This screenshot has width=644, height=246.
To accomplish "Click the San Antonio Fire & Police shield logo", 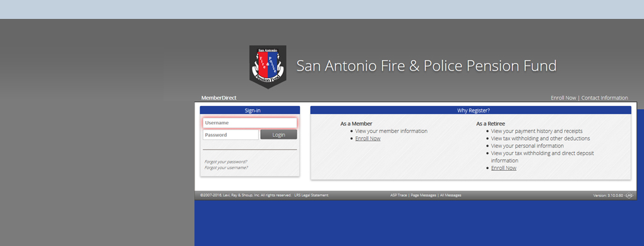I will (x=268, y=67).
